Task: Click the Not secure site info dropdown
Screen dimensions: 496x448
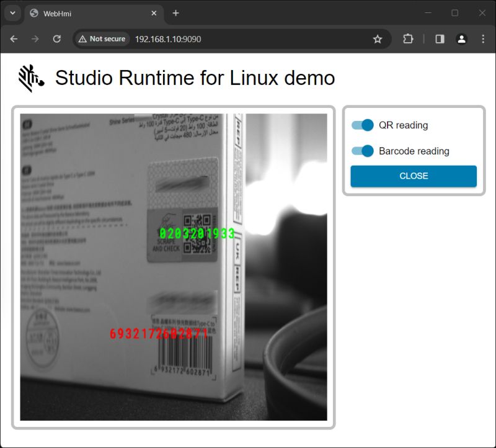Action: pos(101,38)
